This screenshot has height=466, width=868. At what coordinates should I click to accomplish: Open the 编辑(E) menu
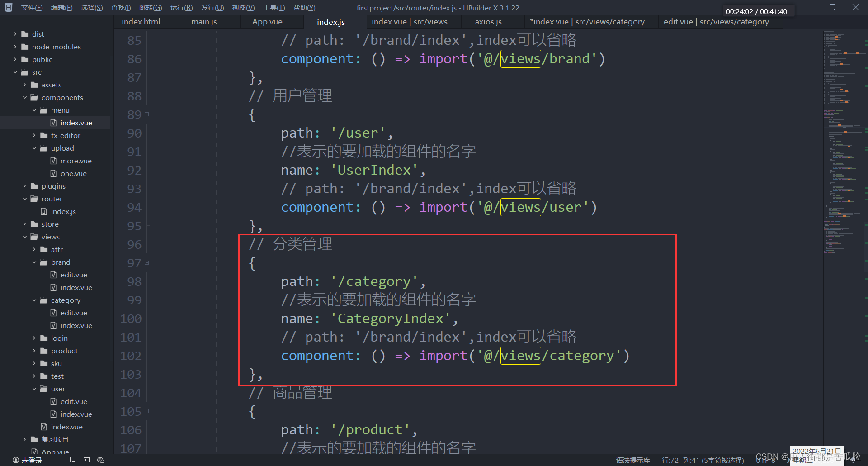(x=61, y=8)
